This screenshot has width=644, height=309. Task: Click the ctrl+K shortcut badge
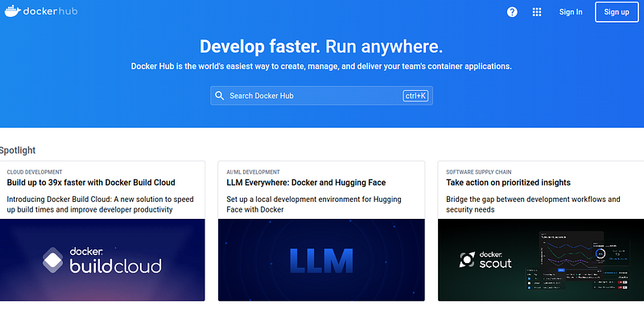[415, 96]
